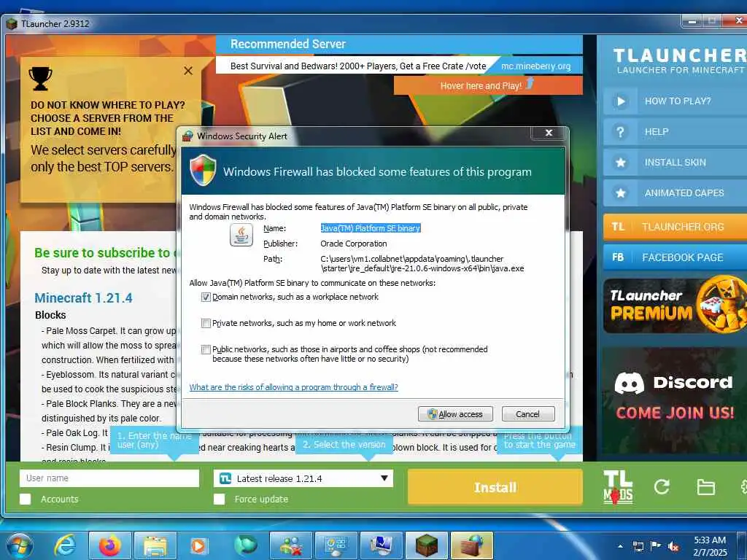Screen dimensions: 747x560
Task: Click Hover here and Play banner
Action: point(488,86)
